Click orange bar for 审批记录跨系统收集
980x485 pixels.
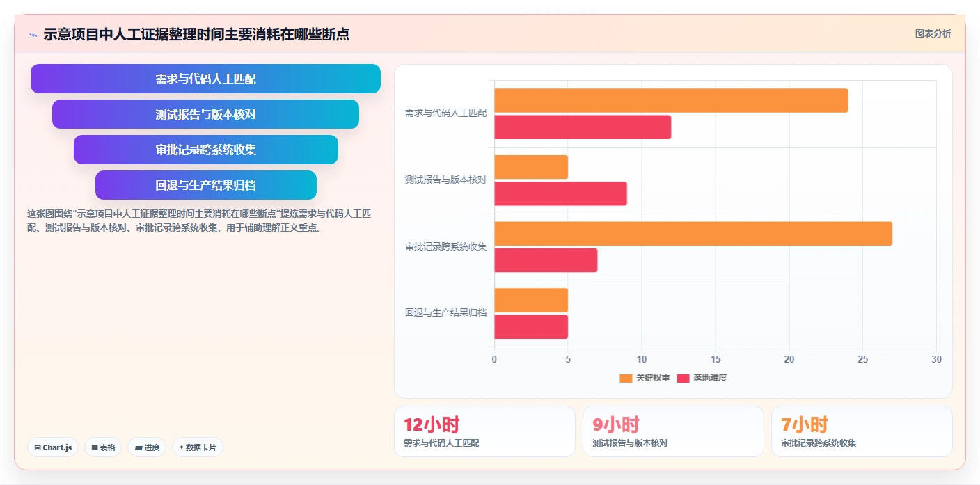pos(693,234)
